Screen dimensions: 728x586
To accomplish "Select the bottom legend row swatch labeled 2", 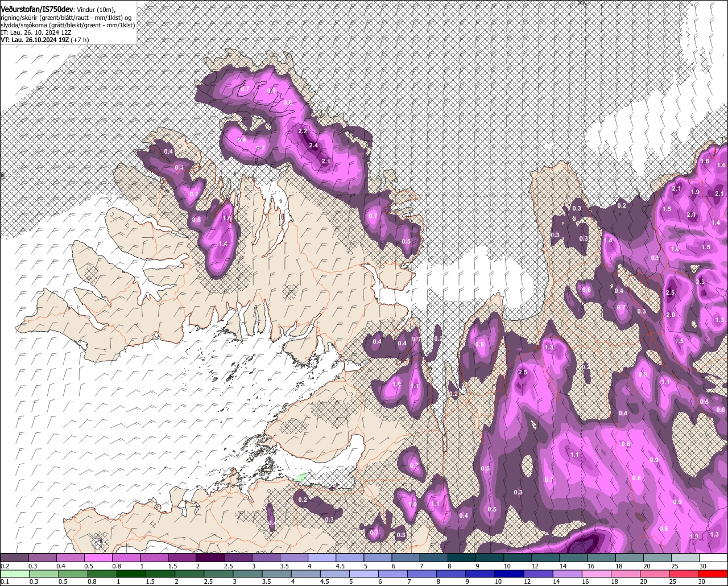I will point(189,573).
